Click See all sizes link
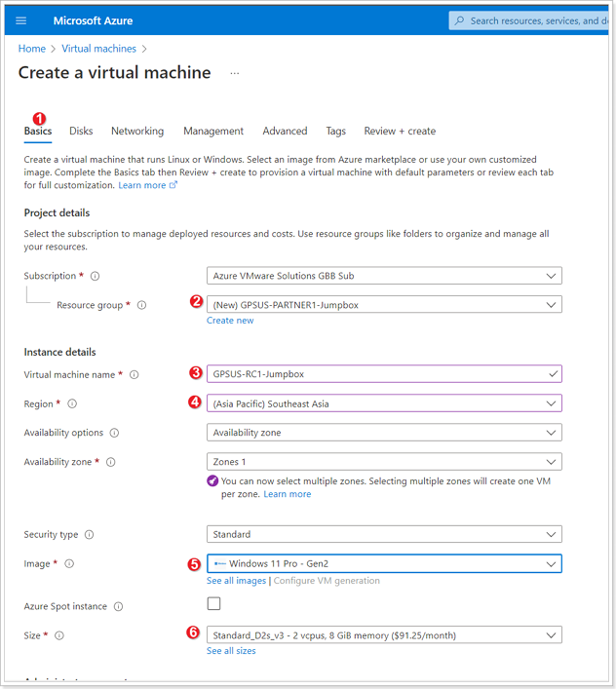 [x=231, y=651]
